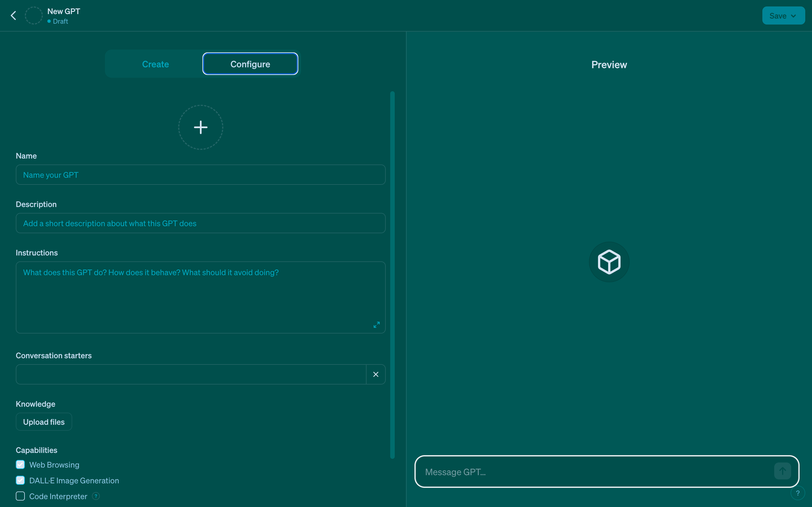Uncheck DALL·E Image Generation
Image resolution: width=812 pixels, height=507 pixels.
click(x=21, y=480)
